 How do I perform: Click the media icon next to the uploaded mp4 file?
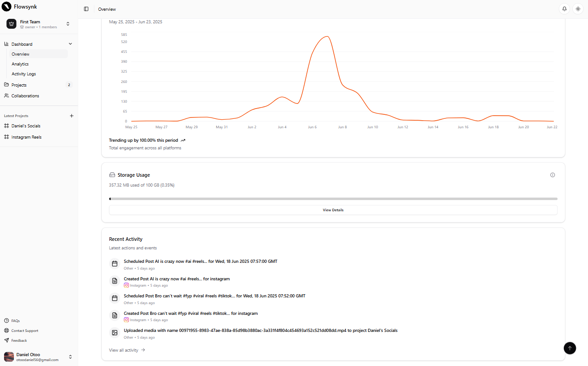pyautogui.click(x=114, y=332)
